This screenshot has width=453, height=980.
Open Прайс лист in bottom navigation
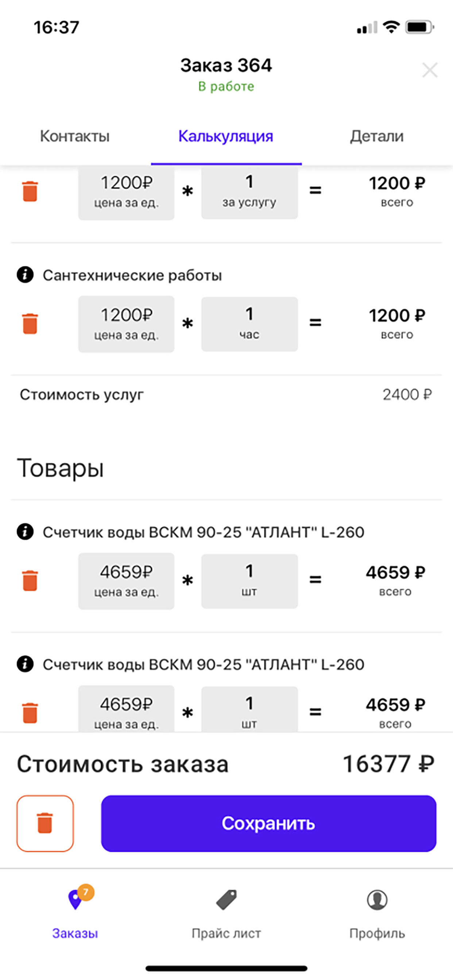click(x=226, y=913)
